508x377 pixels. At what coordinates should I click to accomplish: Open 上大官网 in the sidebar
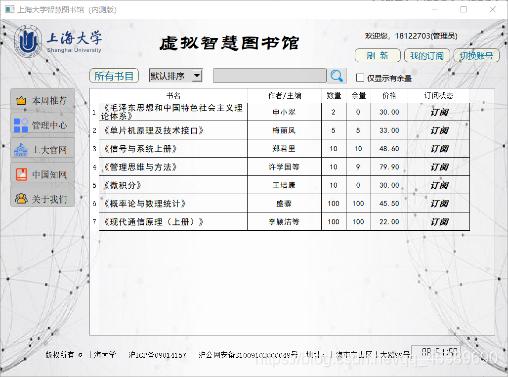click(x=43, y=150)
